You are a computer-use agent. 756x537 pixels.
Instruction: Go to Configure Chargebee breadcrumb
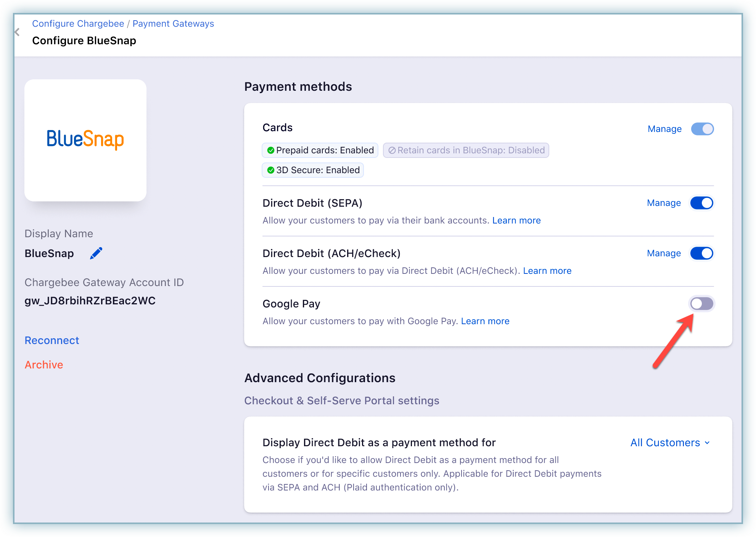click(78, 24)
